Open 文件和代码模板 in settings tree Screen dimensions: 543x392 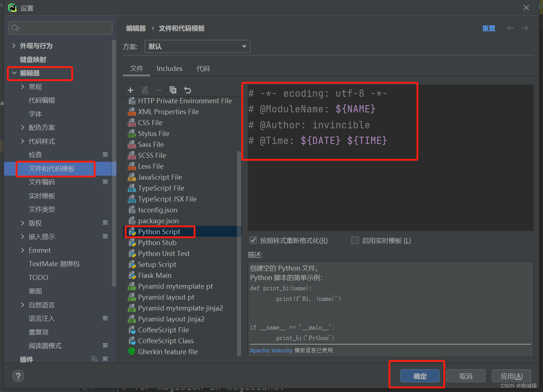click(x=52, y=168)
